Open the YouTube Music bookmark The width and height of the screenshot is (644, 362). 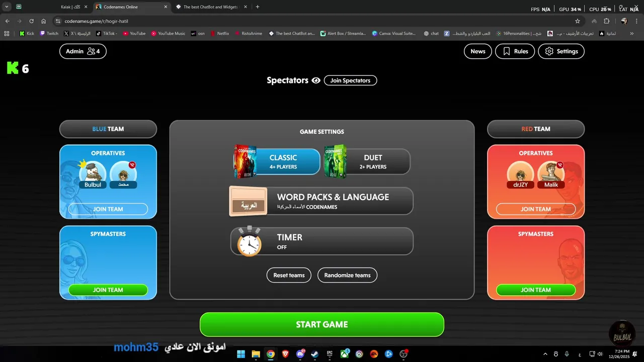(x=168, y=34)
